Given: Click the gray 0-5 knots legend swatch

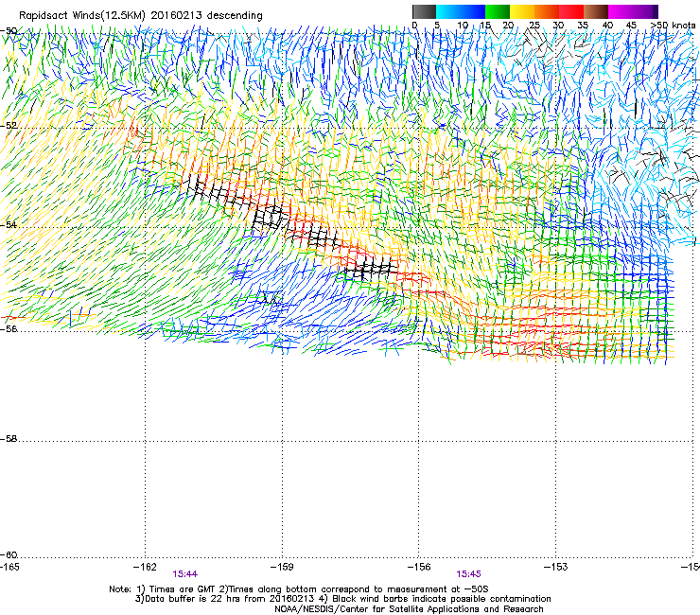Looking at the screenshot, I should [424, 11].
